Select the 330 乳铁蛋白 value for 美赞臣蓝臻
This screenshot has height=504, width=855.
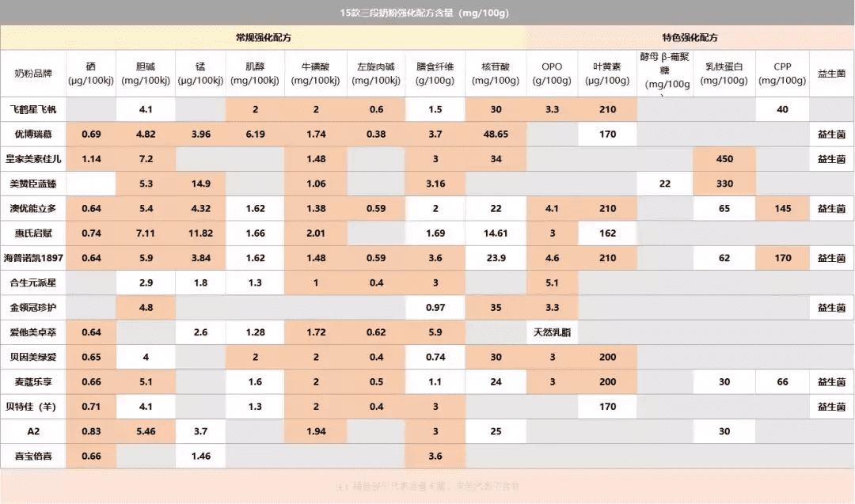point(724,184)
